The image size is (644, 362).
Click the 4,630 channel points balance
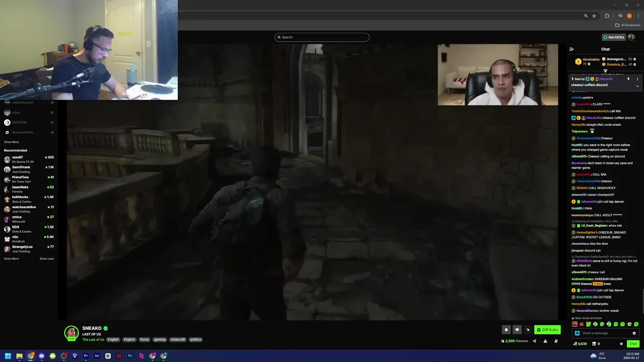[580, 344]
